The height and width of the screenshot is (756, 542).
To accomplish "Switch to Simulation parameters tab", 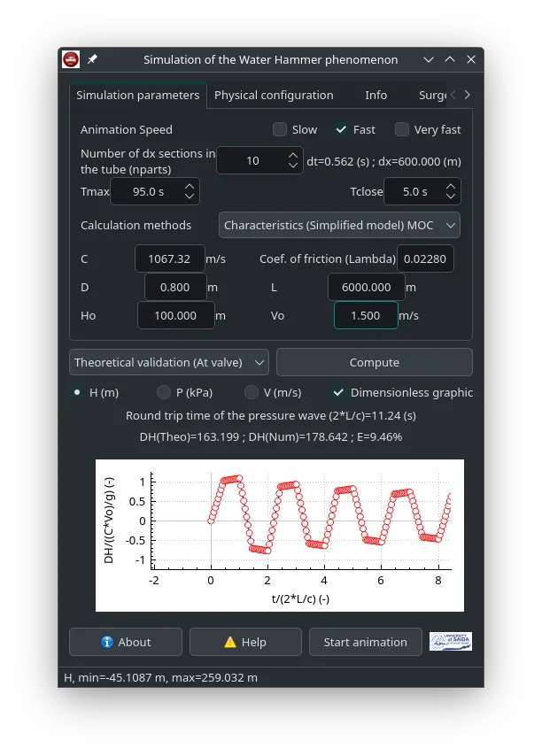I will tap(138, 95).
